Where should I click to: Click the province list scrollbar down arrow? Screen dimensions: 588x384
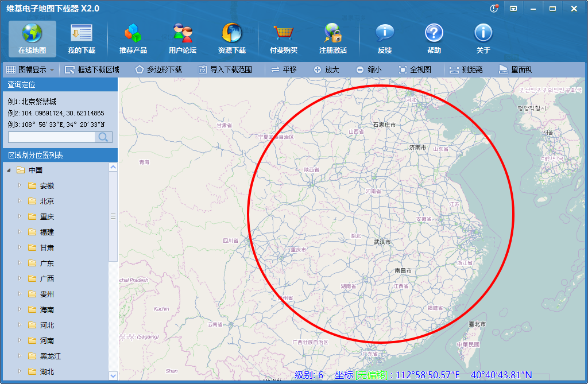click(x=113, y=375)
